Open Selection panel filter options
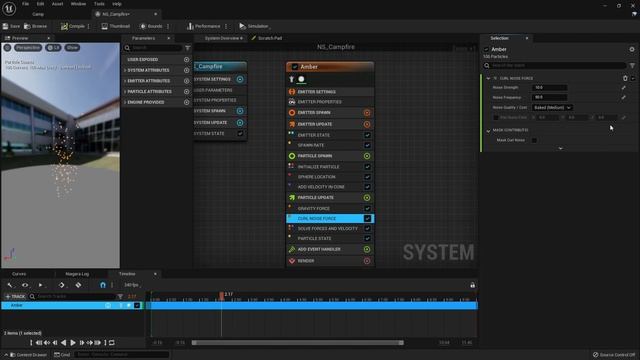Image resolution: width=640 pixels, height=360 pixels. click(632, 65)
